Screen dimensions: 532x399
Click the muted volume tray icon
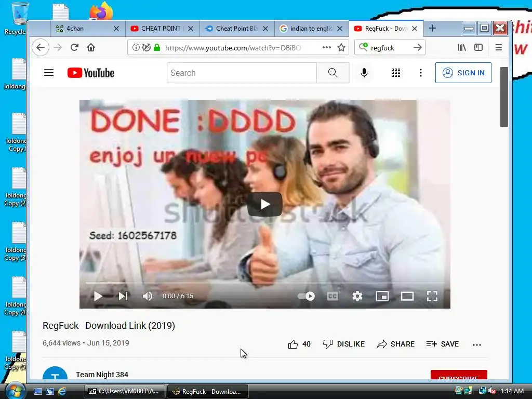(x=492, y=391)
